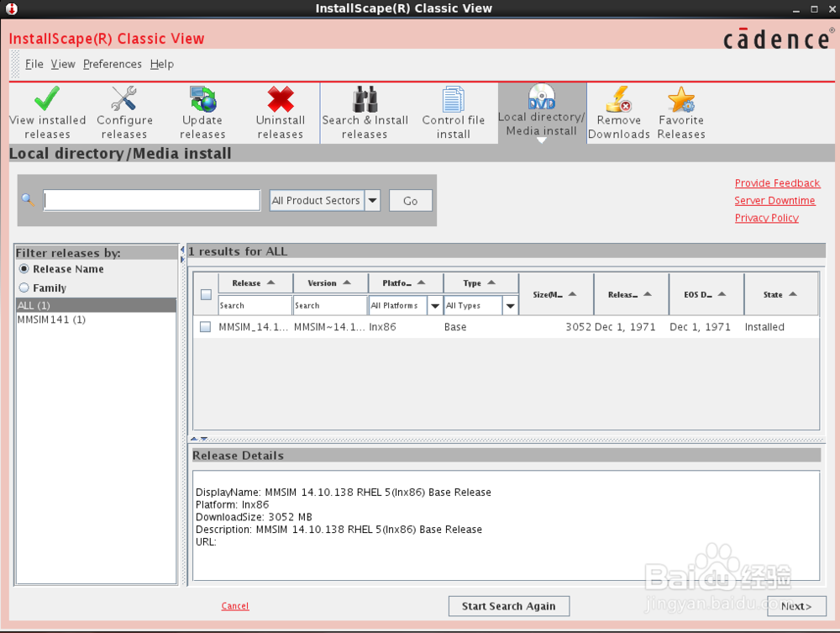Open Search & Install releases binoculars icon
This screenshot has height=633, width=840.
tap(365, 98)
